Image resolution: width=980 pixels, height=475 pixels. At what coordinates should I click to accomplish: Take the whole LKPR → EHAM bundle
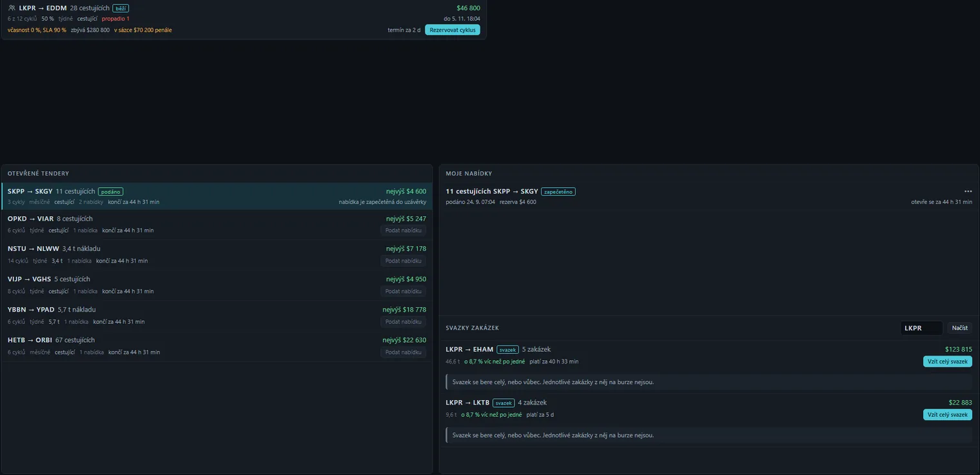coord(948,361)
